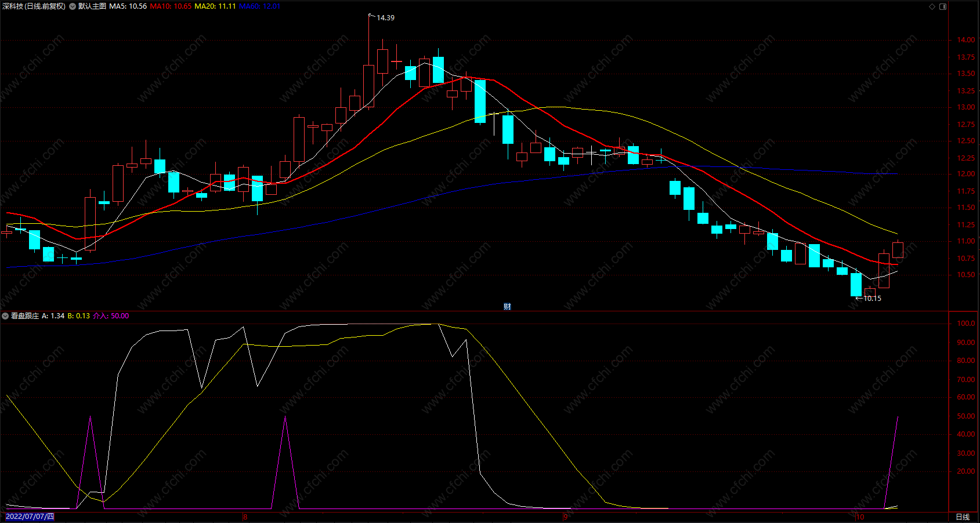This screenshot has width=980, height=523.
Task: Expand the 看盘跟庄 indicator dropdown arrow
Action: click(x=5, y=316)
